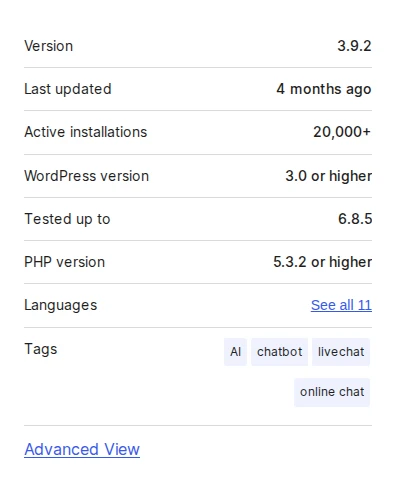Click the '5.3.2 or higher' value
The image size is (396, 497).
[323, 262]
